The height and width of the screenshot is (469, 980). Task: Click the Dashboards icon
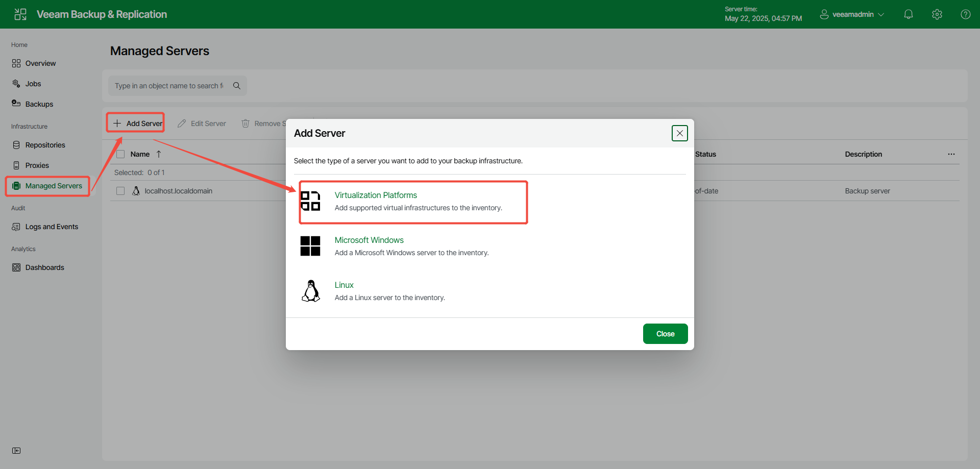16,267
